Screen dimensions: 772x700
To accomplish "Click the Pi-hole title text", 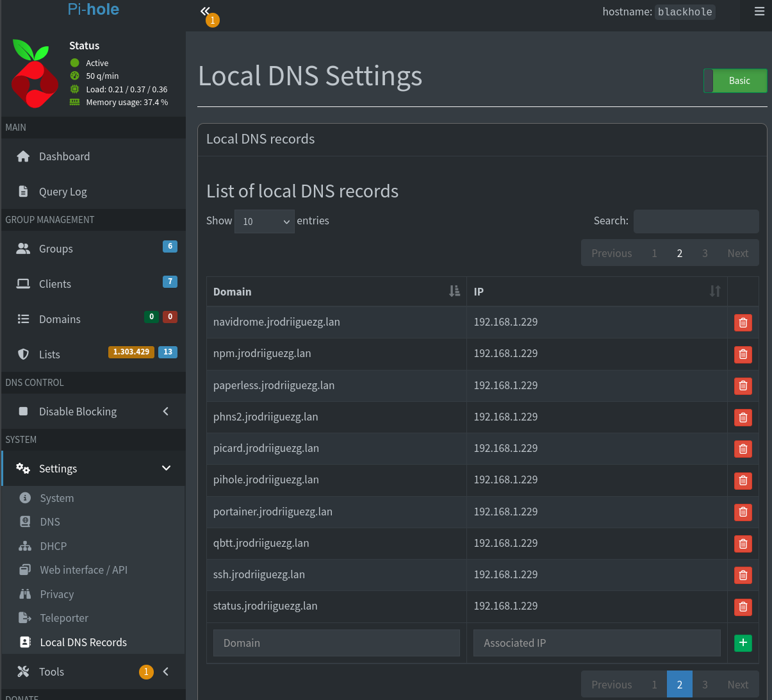I will pos(94,9).
